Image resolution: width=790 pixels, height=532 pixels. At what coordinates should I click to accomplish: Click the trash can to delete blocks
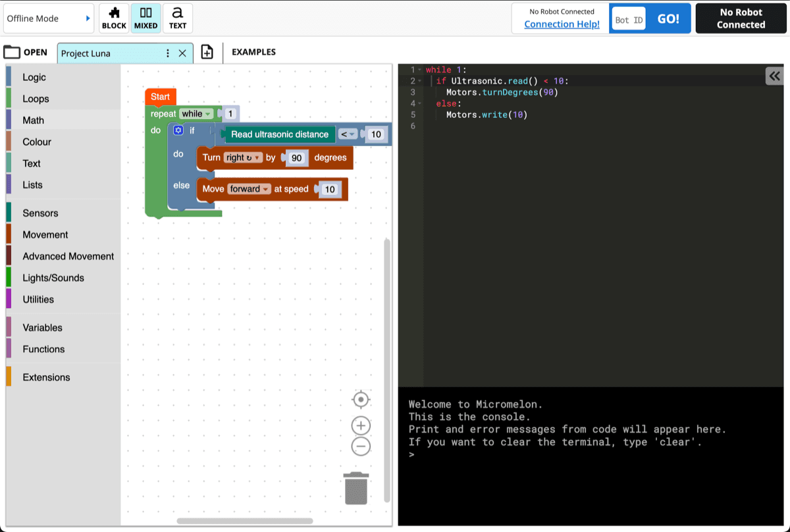click(356, 487)
